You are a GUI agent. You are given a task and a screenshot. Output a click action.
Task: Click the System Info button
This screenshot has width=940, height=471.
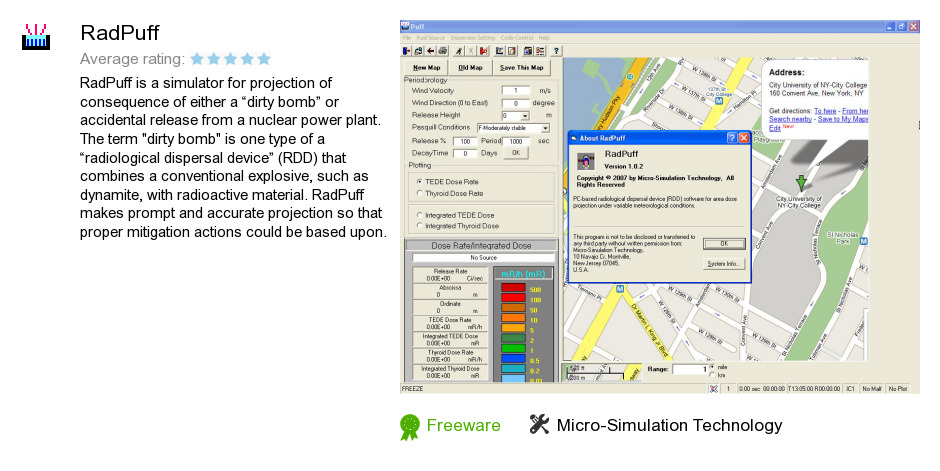[724, 264]
